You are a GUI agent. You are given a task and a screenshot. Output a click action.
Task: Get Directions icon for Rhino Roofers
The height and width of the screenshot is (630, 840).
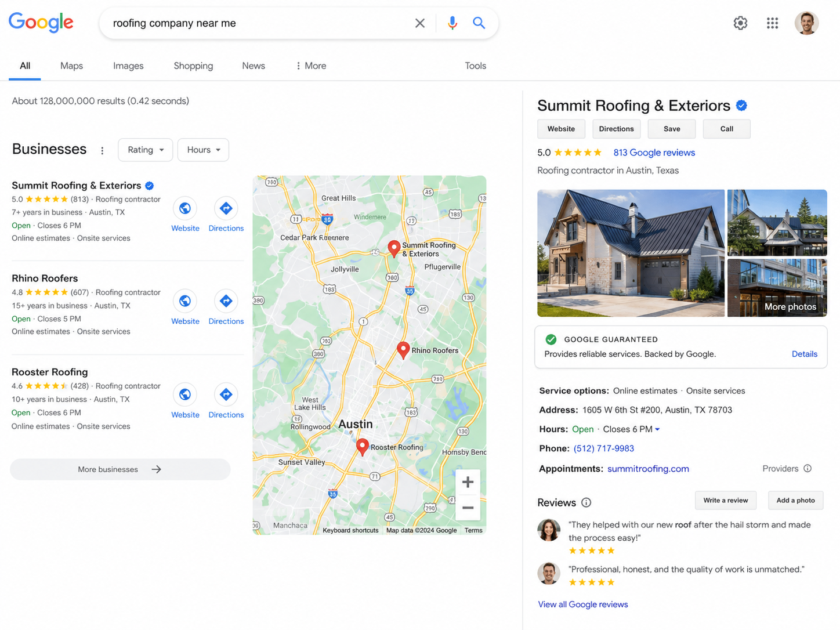[x=226, y=301]
